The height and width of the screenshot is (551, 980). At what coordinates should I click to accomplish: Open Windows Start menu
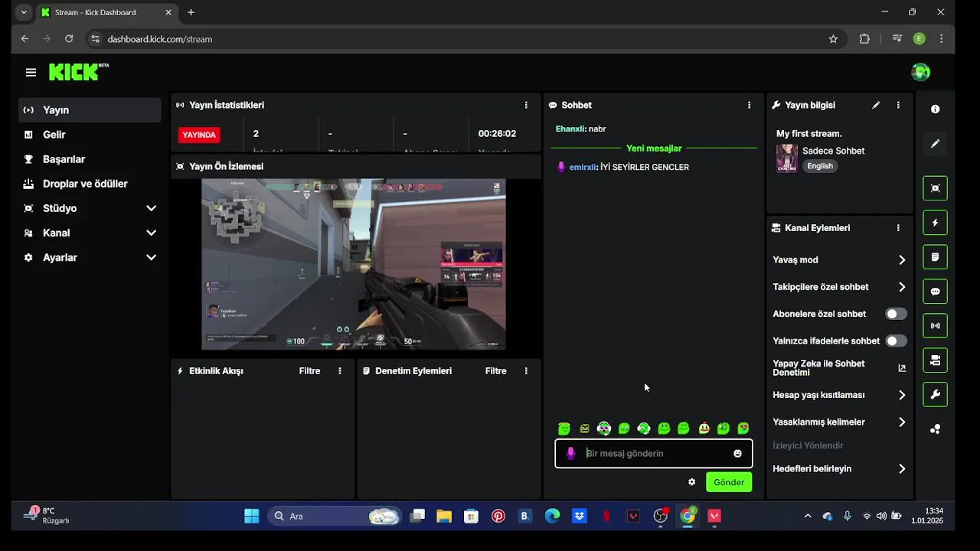(252, 517)
